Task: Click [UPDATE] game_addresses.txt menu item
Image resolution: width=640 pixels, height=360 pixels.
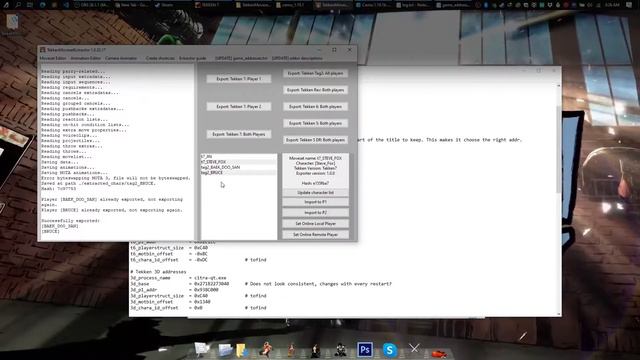Action: coord(241,58)
